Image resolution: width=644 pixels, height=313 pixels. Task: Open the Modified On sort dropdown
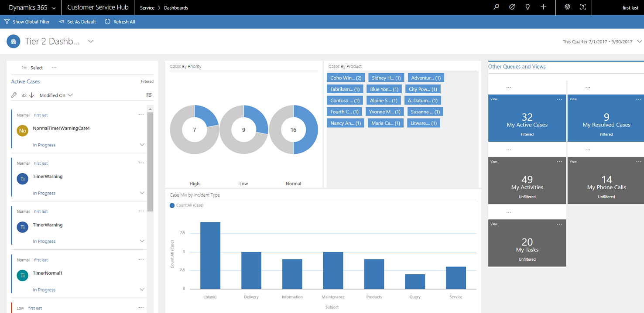[x=56, y=95]
